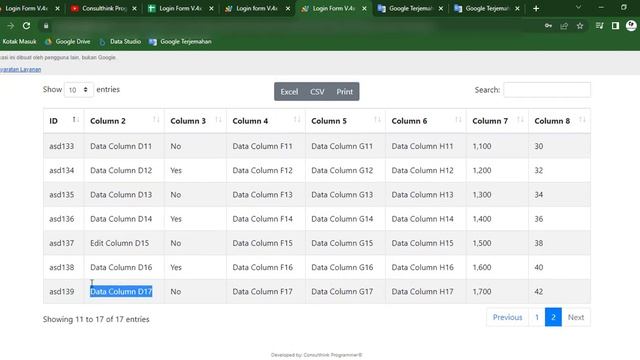Click Yes in the asd136 row
The height and width of the screenshot is (360, 640).
click(176, 219)
